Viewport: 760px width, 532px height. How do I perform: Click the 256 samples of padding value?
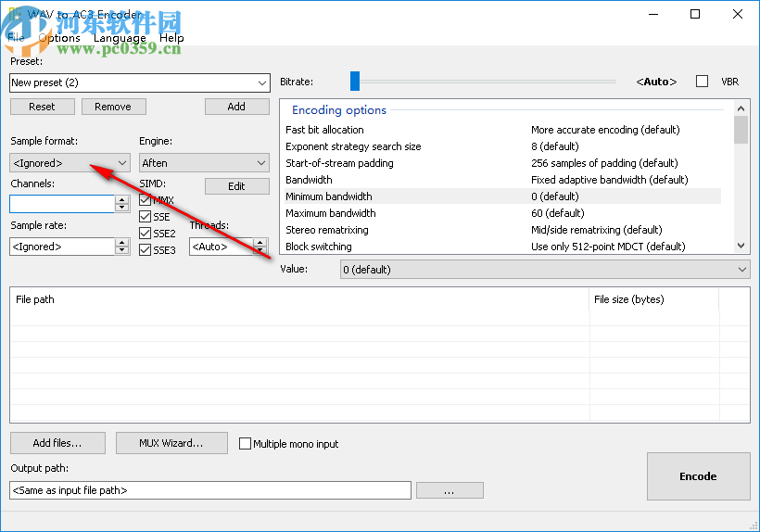[604, 163]
